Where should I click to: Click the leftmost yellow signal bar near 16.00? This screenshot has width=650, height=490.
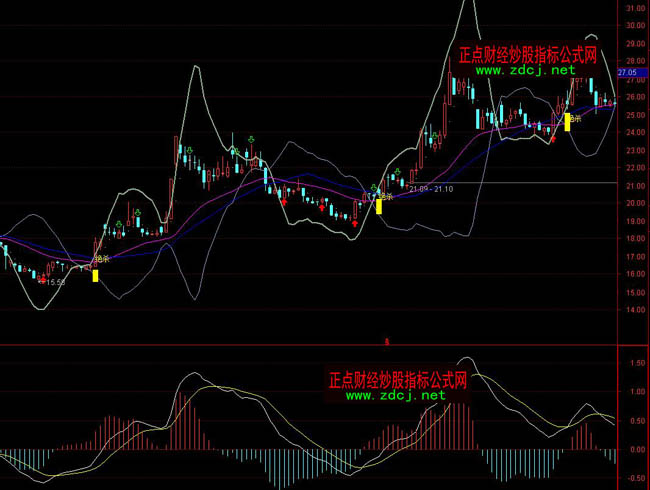click(96, 275)
